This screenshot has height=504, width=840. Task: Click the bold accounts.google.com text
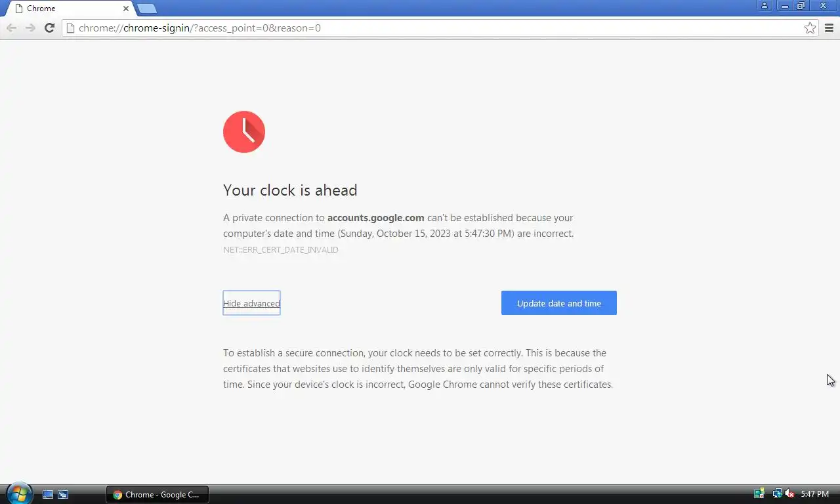376,218
